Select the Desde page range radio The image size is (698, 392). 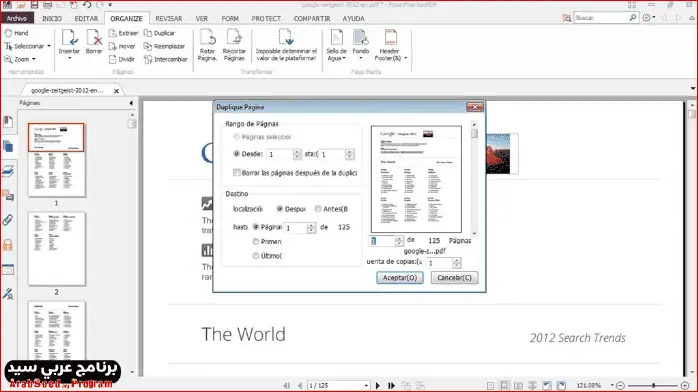click(236, 154)
